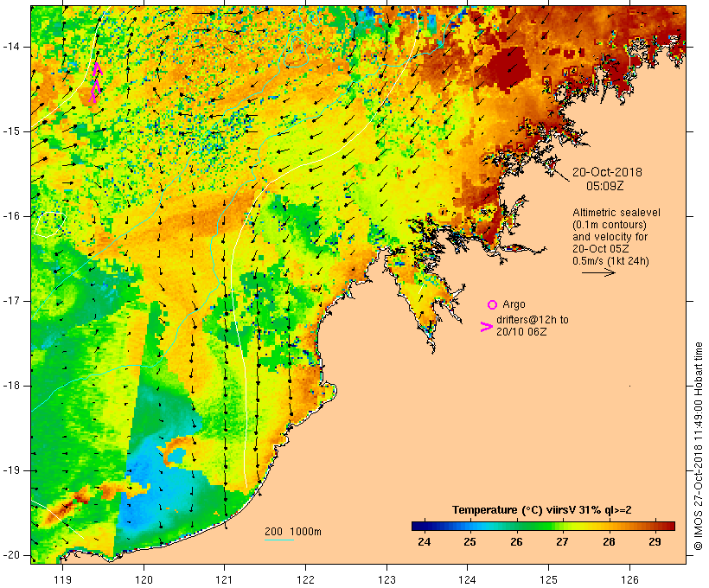The image size is (709, 588).
Task: Click the text '(0.1m contours)'
Action: [610, 225]
